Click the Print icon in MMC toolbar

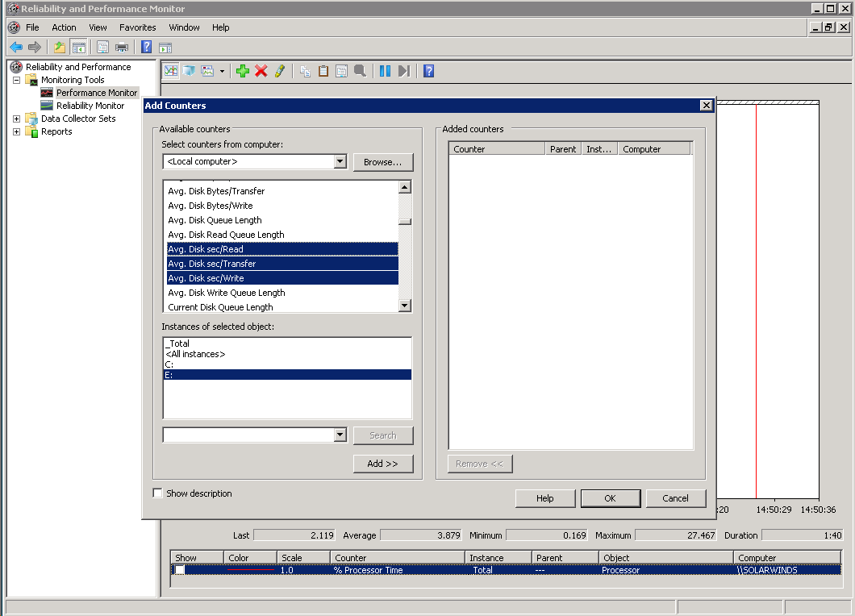122,48
